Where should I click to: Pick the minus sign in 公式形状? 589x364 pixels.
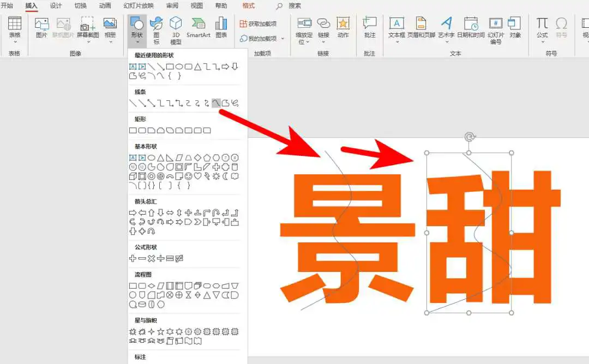(x=142, y=258)
